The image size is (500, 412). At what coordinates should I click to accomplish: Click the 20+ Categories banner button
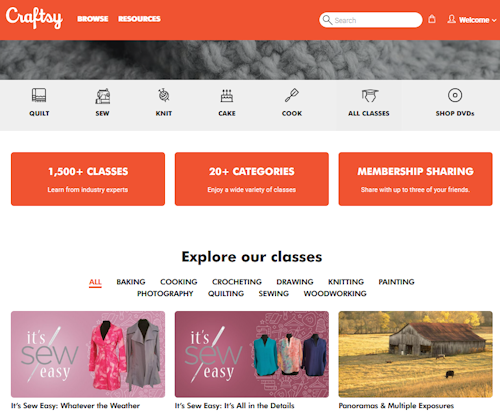(x=252, y=179)
